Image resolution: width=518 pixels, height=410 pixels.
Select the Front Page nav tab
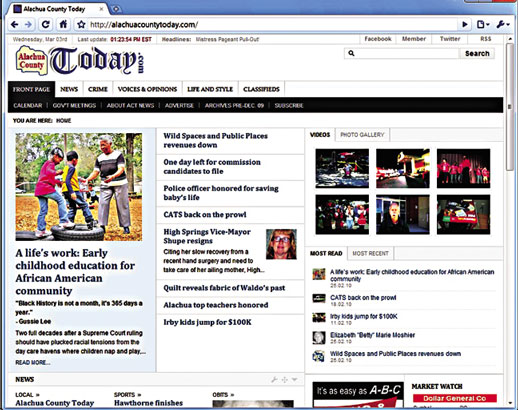tap(31, 89)
